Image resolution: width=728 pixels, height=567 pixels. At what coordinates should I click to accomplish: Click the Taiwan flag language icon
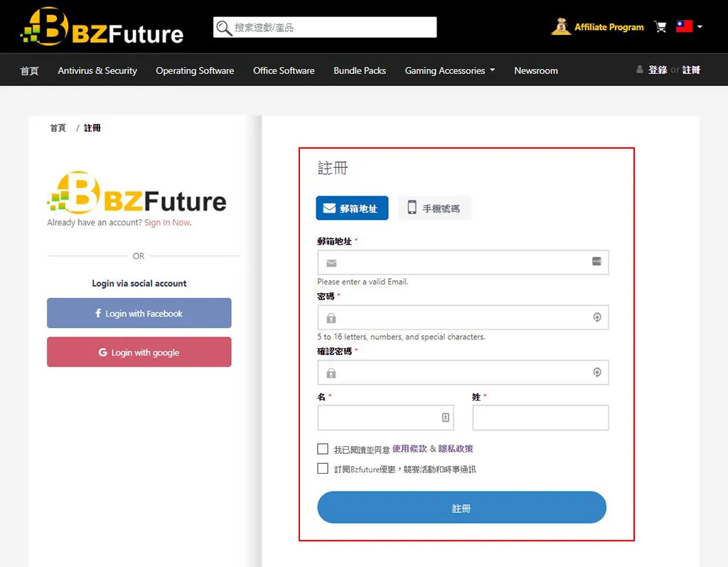click(684, 26)
